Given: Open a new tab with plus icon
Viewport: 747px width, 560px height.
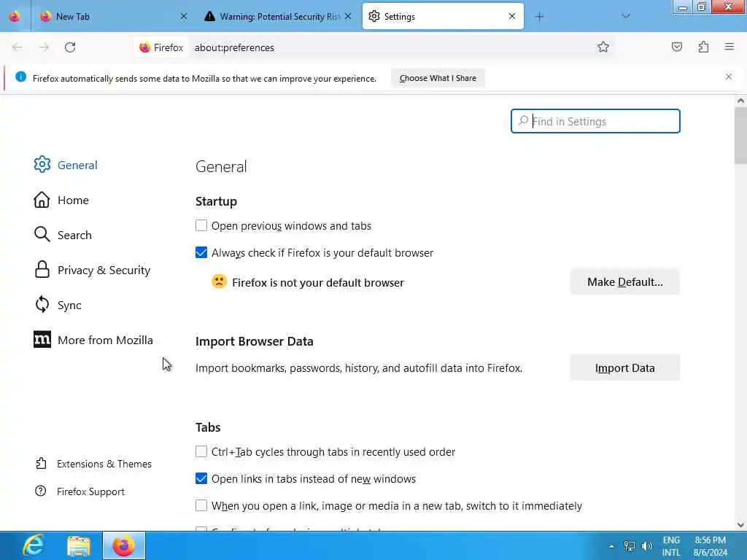Looking at the screenshot, I should click(x=539, y=17).
